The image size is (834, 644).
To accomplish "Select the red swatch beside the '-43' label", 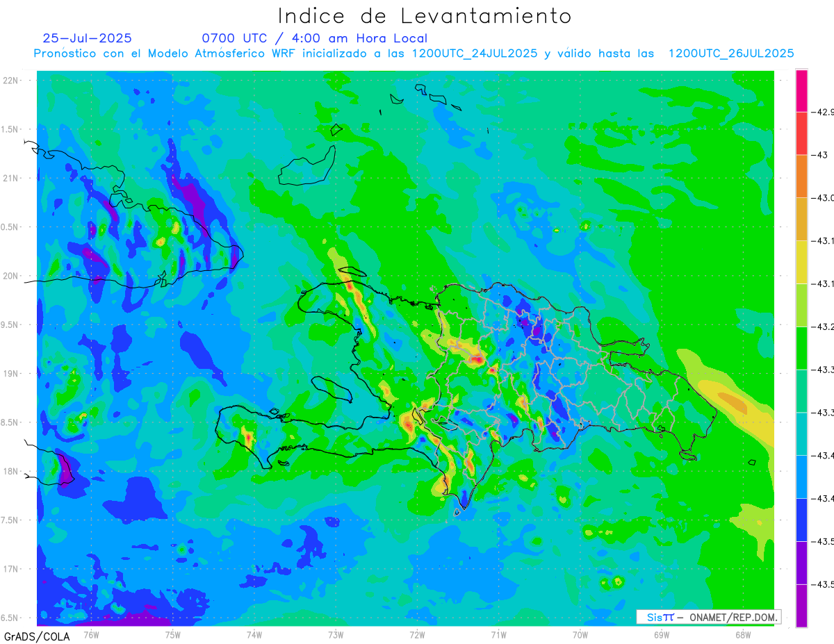I will click(802, 133).
